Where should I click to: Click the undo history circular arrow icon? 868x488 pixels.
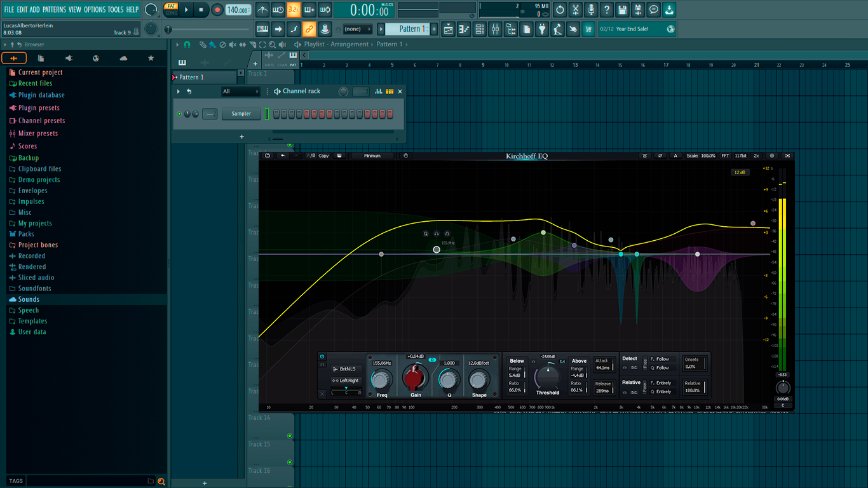click(560, 10)
